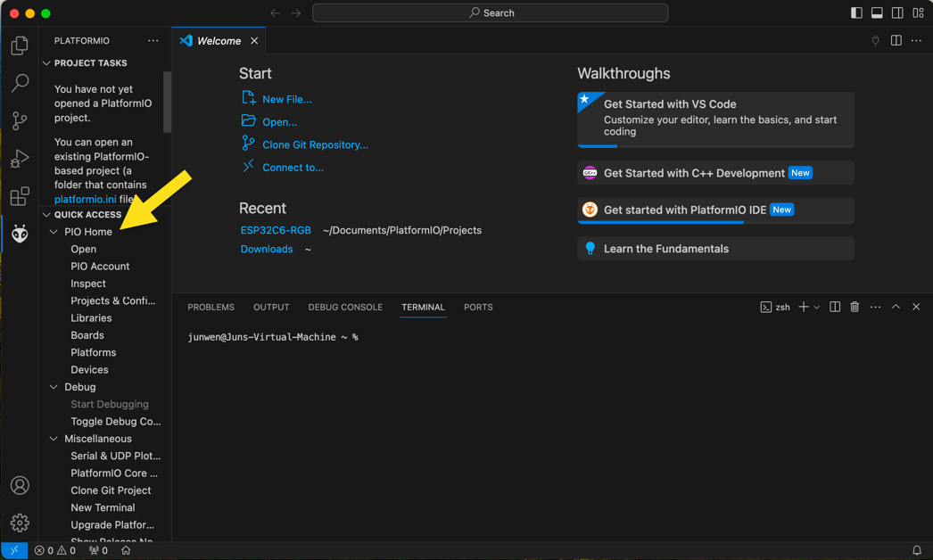Collapse the QUICK ACCESS section
The height and width of the screenshot is (560, 933).
46,215
